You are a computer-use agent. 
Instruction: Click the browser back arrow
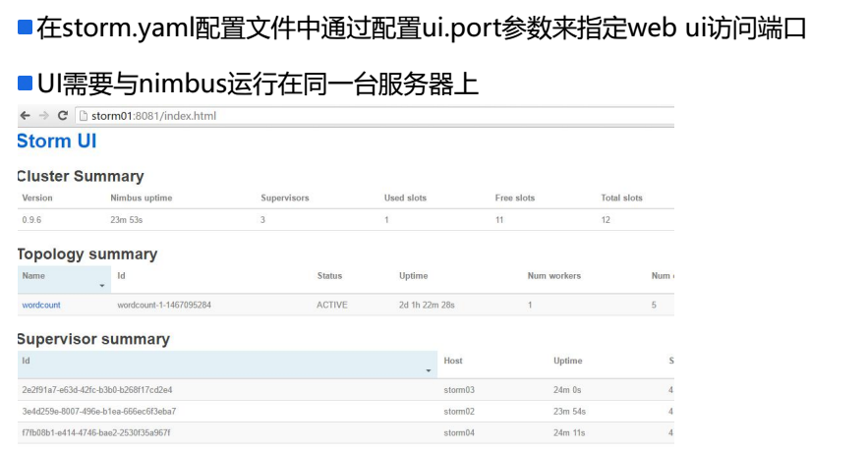pos(25,116)
